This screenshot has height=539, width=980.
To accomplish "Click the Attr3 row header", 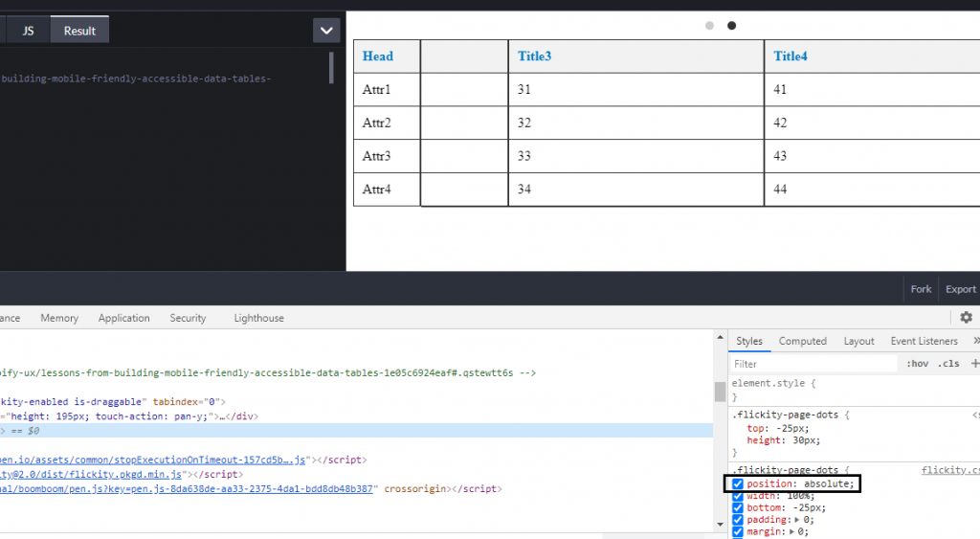I will tap(387, 156).
